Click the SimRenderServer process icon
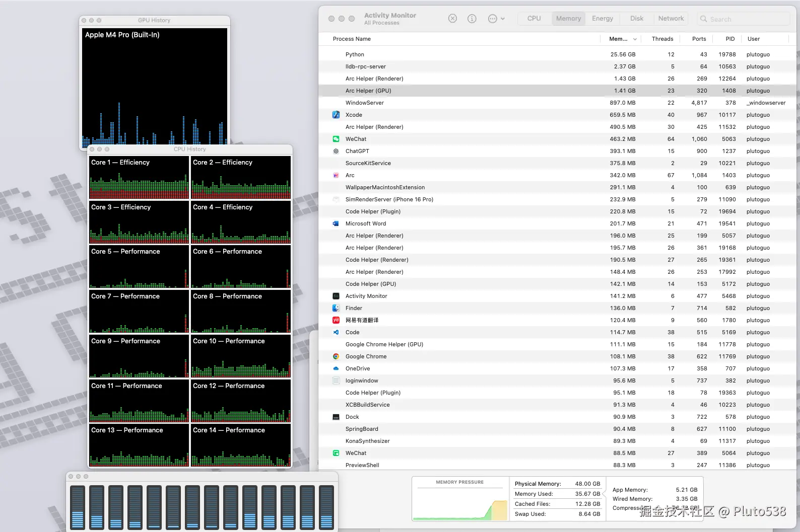 click(x=336, y=199)
